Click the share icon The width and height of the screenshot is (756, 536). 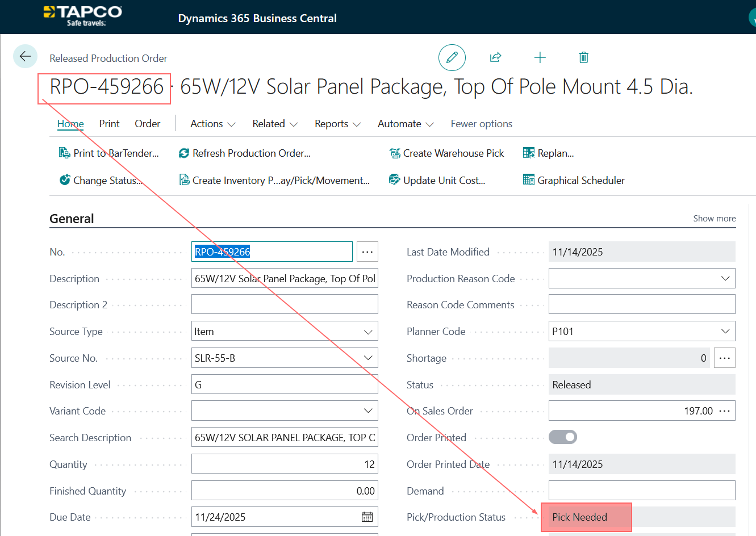[495, 57]
